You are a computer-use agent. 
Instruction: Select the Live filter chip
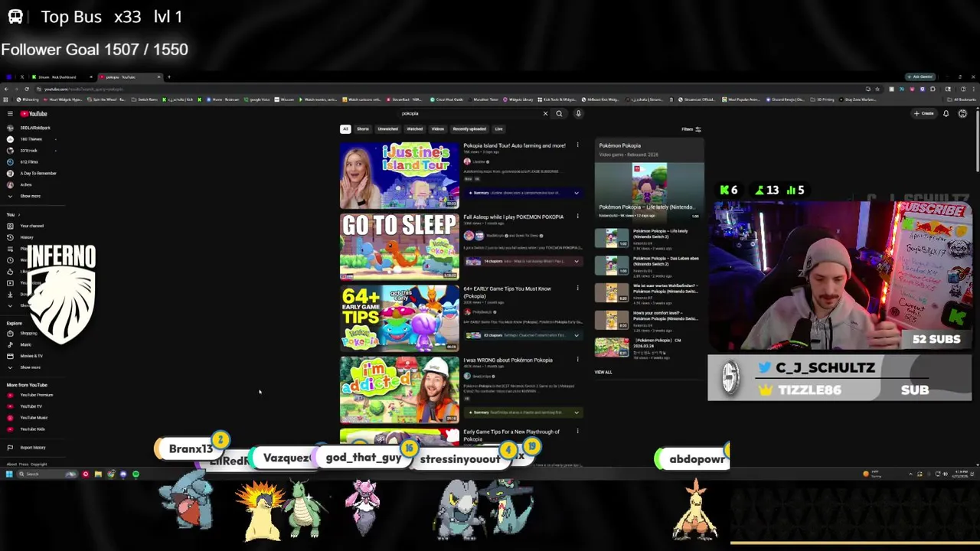click(x=498, y=129)
